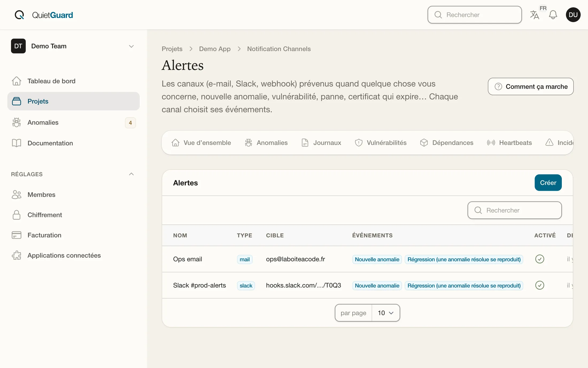Open the notifications bell
Image resolution: width=588 pixels, height=368 pixels.
click(553, 15)
